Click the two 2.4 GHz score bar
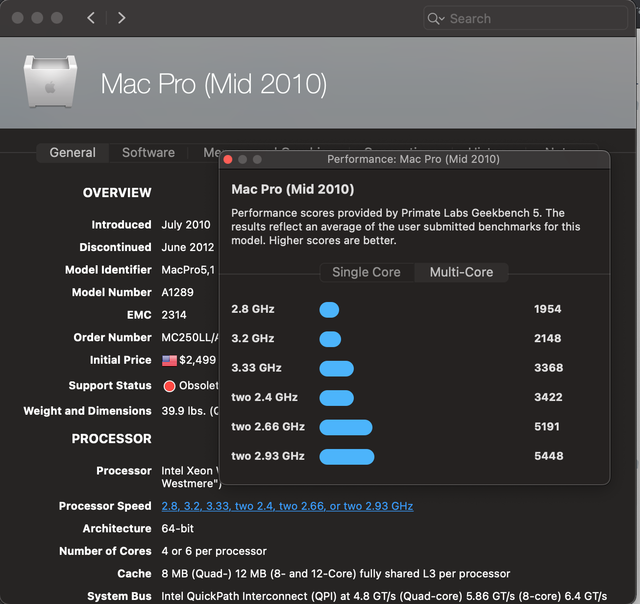The height and width of the screenshot is (604, 640). point(336,398)
